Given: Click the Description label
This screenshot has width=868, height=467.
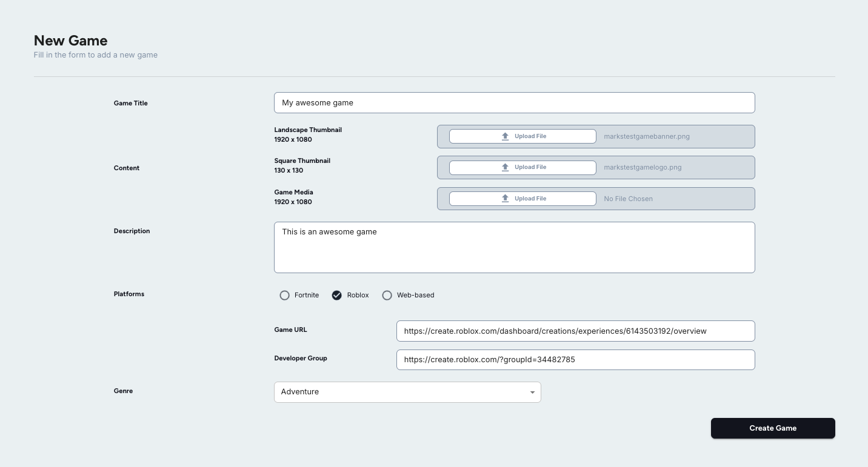Looking at the screenshot, I should [x=132, y=231].
